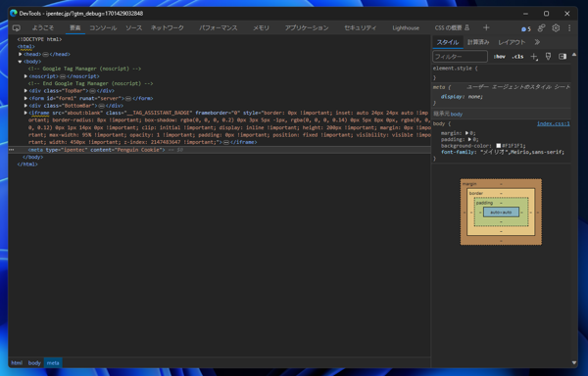This screenshot has width=588, height=376.
Task: Click the element.style rule block
Action: (501, 72)
